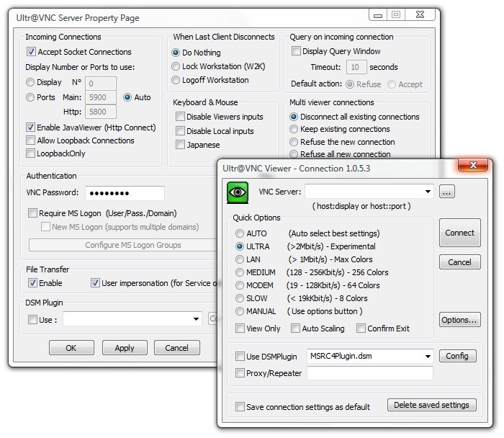Select Logoff Workstation option
Screen dimensions: 504x438
pyautogui.click(x=176, y=80)
